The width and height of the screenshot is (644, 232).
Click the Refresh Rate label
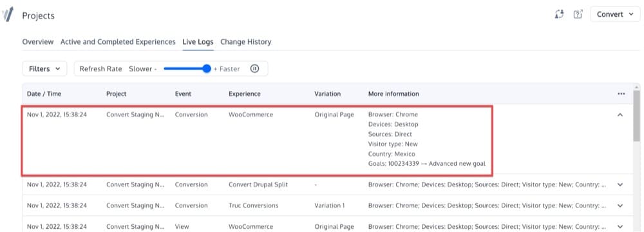(100, 69)
